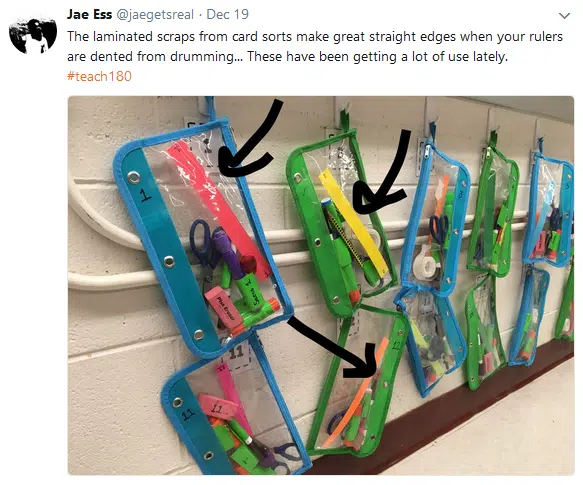583x485 pixels.
Task: Click the pink eraser marked 11
Action: pyautogui.click(x=218, y=407)
